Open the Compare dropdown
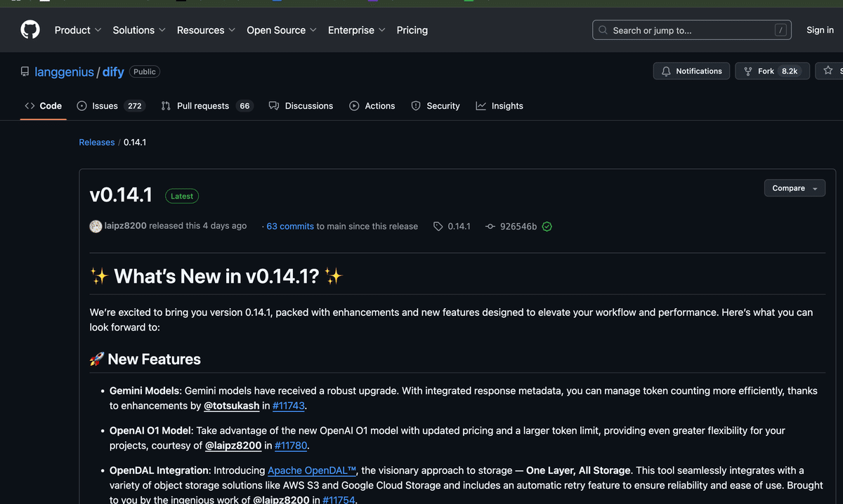843x504 pixels. (795, 188)
